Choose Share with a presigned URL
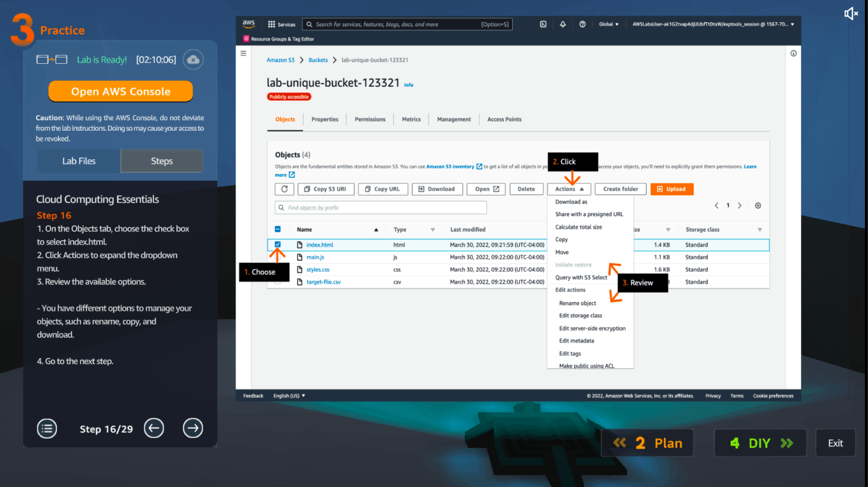 pyautogui.click(x=590, y=214)
